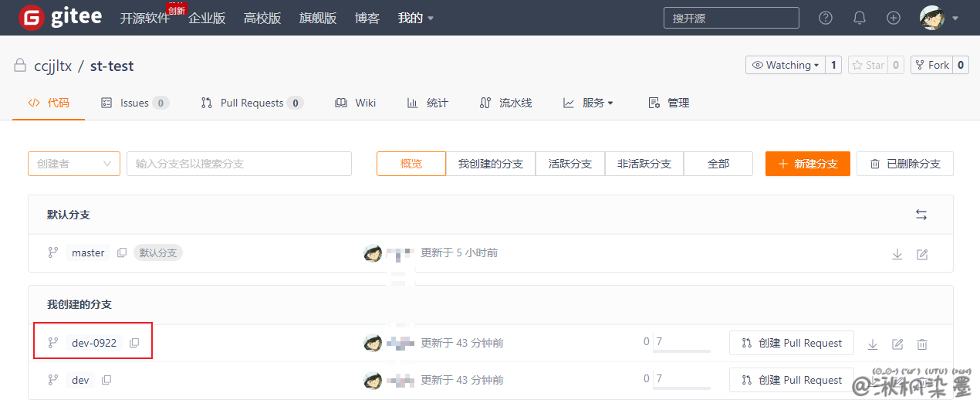The height and width of the screenshot is (410, 980).
Task: Click the plus icon in top navigation
Action: 894,18
